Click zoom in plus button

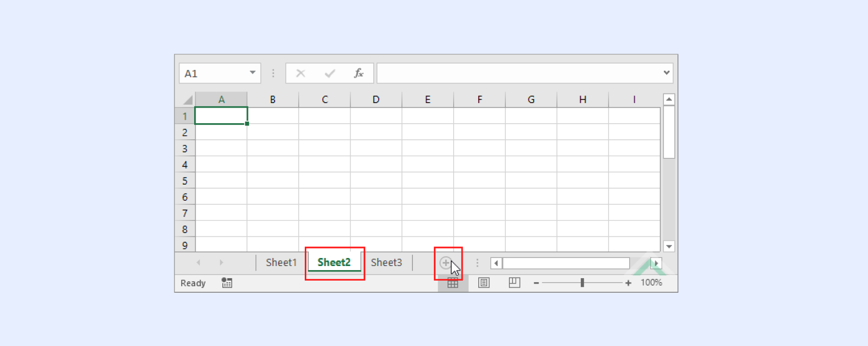(x=628, y=283)
